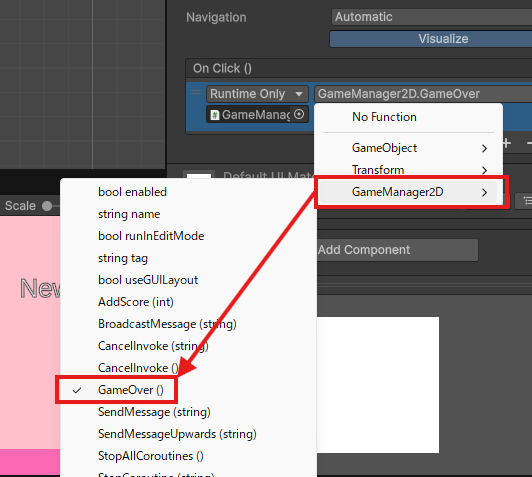Click the script icon in GameManager field
The height and width of the screenshot is (477, 532).
[x=214, y=115]
